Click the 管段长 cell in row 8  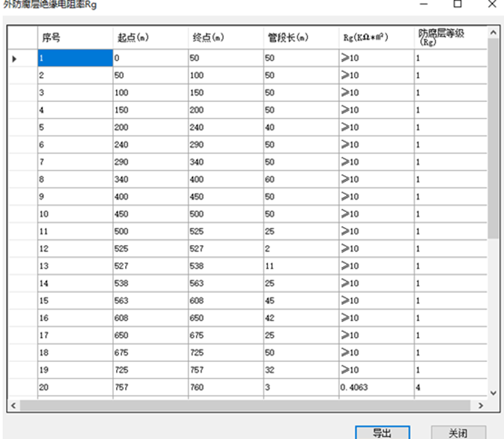[x=300, y=180]
